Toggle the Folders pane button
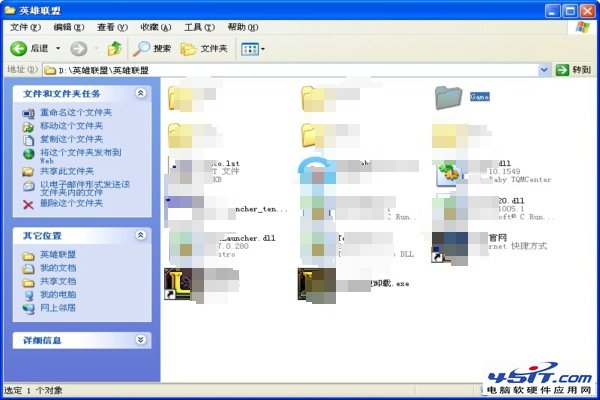The width and height of the screenshot is (600, 400). click(x=204, y=49)
